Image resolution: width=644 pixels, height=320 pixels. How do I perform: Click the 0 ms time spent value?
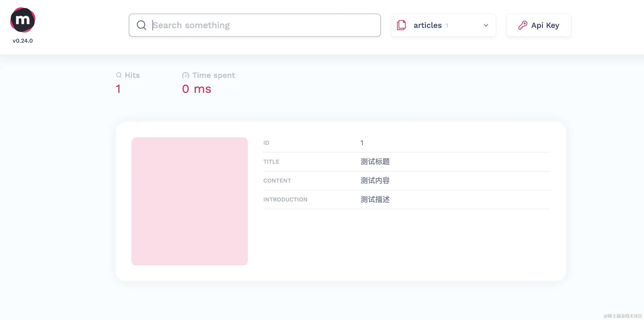point(196,89)
